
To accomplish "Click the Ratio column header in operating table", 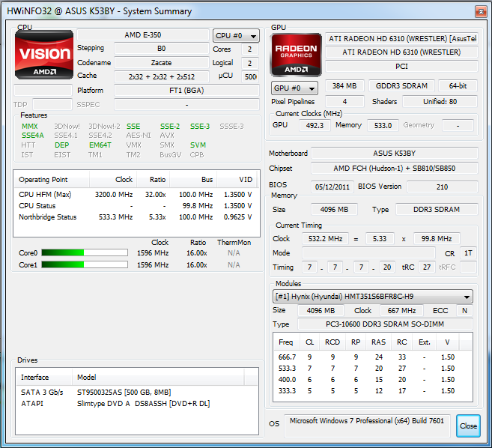I will pyautogui.click(x=153, y=180).
